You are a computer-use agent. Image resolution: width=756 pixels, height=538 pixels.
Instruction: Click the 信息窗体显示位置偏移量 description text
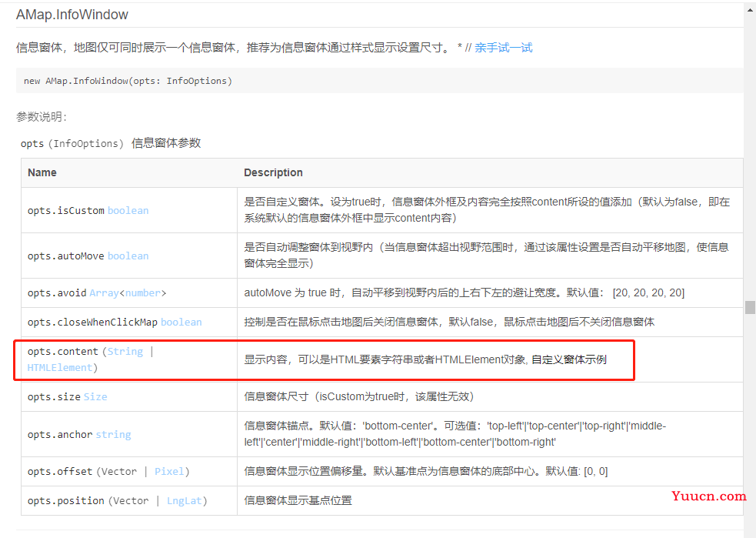click(x=426, y=471)
